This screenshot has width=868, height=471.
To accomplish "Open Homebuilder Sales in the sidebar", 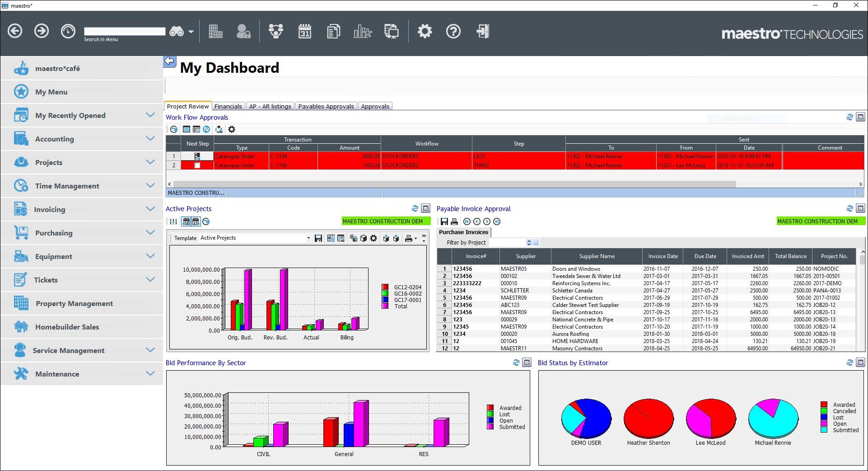I will pos(82,327).
